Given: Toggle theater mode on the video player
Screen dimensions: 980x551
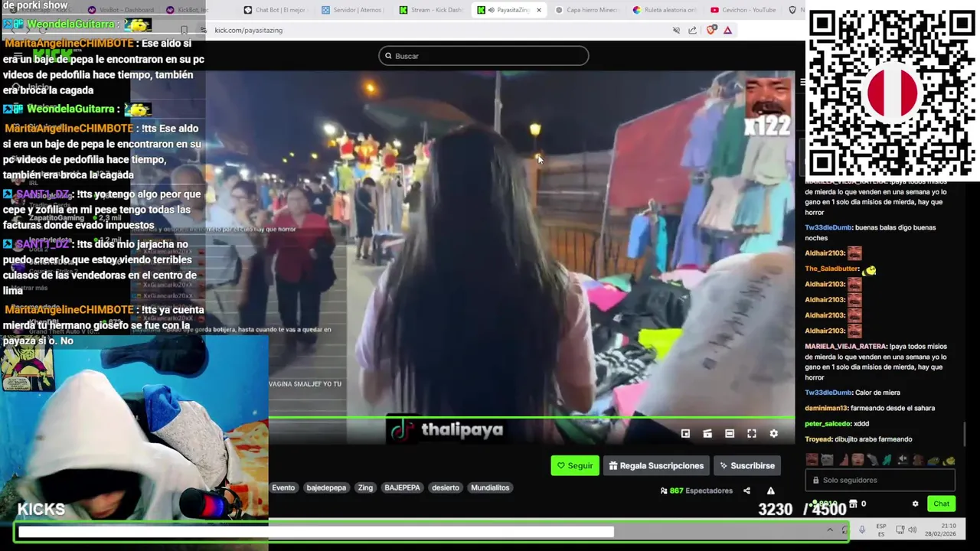Looking at the screenshot, I should coord(730,433).
